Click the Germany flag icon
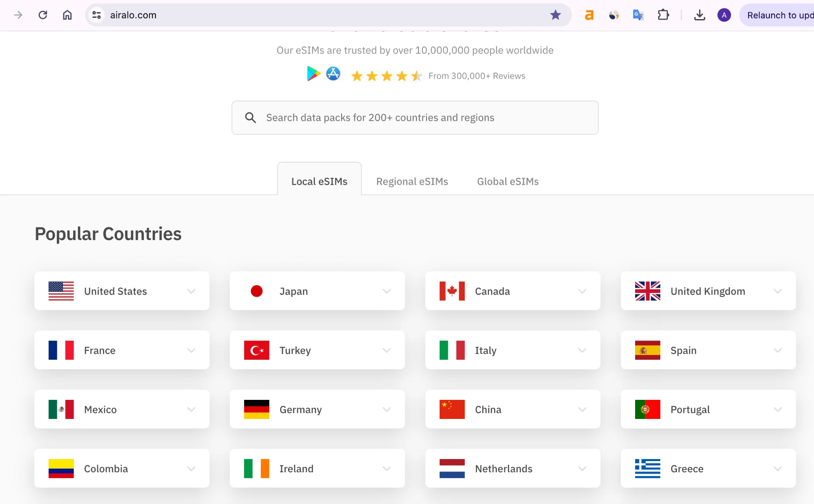Image resolution: width=814 pixels, height=504 pixels. point(256,409)
